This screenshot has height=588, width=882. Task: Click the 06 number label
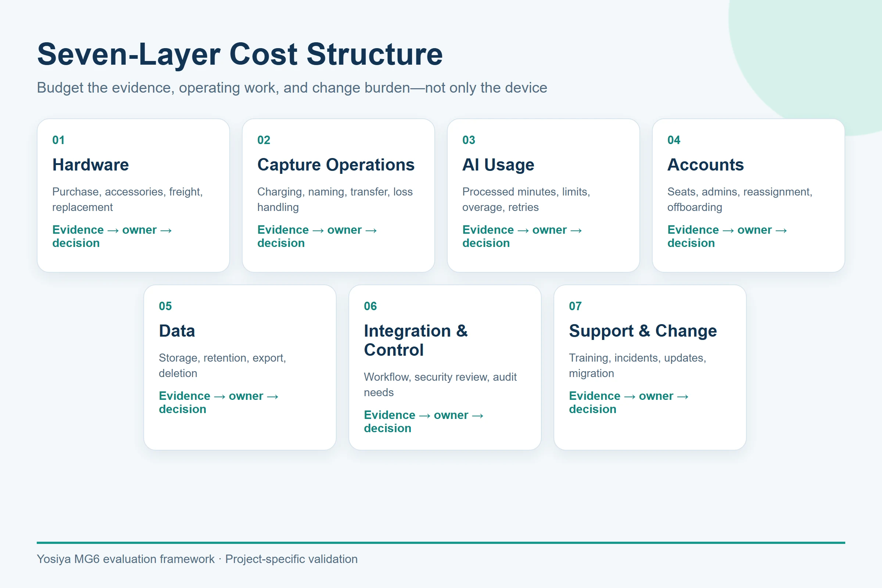tap(370, 306)
